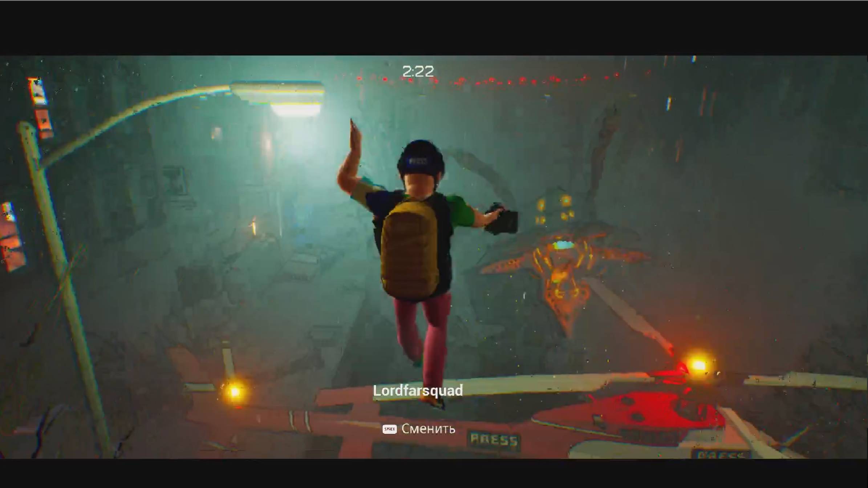This screenshot has height=488, width=868.
Task: Click the Сменить switch label
Action: coord(428,429)
